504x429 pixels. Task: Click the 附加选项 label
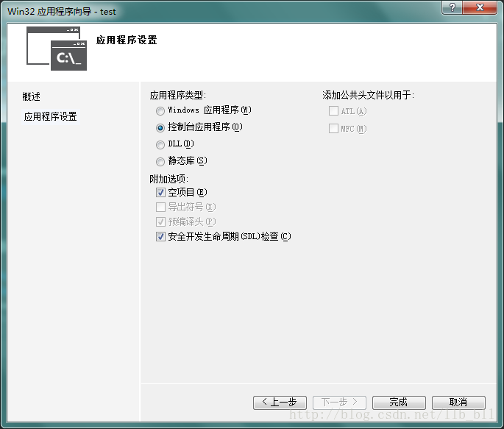pos(169,179)
